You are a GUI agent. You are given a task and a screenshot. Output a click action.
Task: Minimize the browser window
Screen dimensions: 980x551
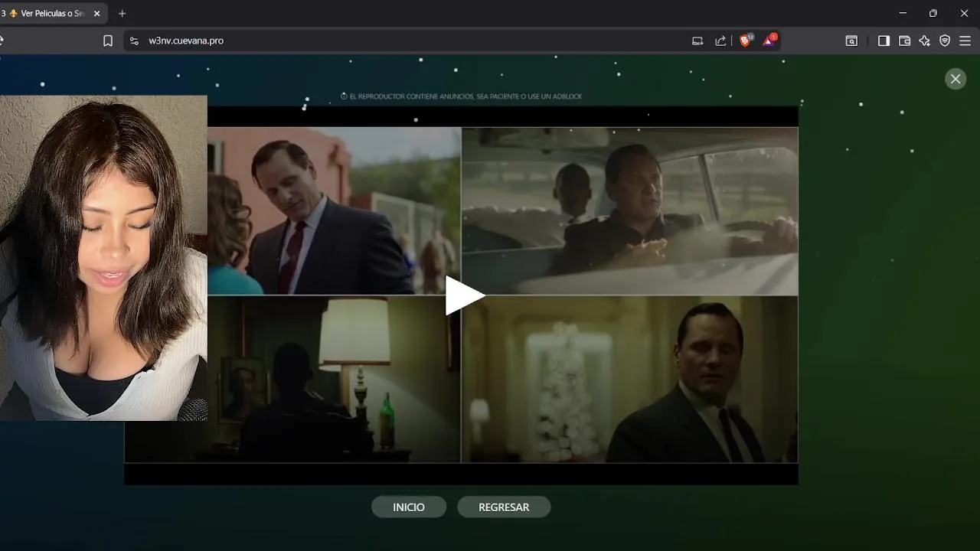(x=903, y=13)
